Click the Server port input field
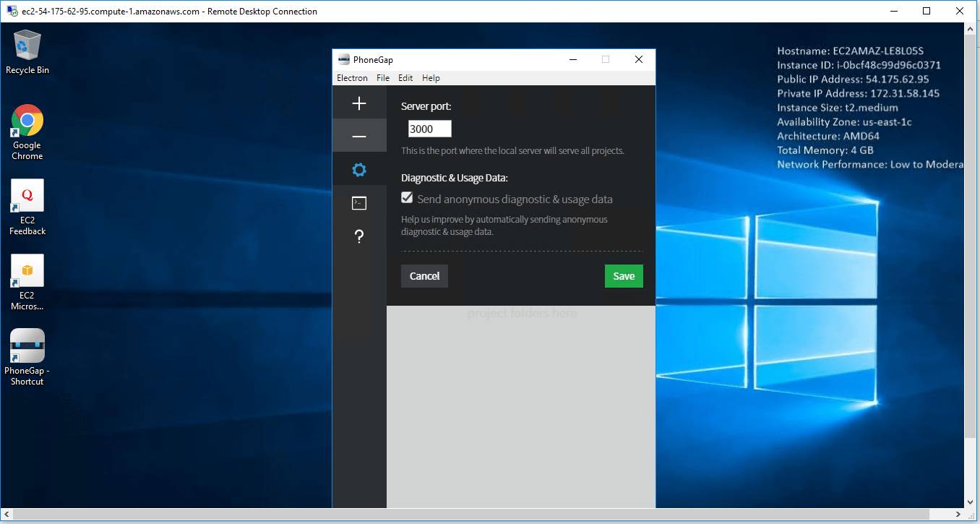980x524 pixels. 429,129
